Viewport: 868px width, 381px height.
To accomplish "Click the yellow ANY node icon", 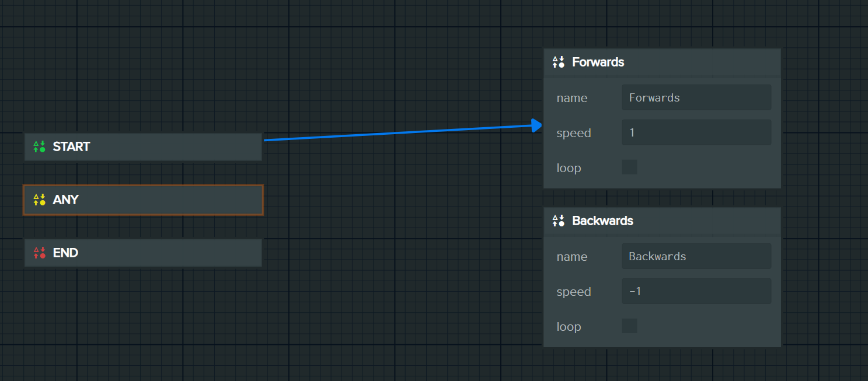I will pyautogui.click(x=39, y=200).
